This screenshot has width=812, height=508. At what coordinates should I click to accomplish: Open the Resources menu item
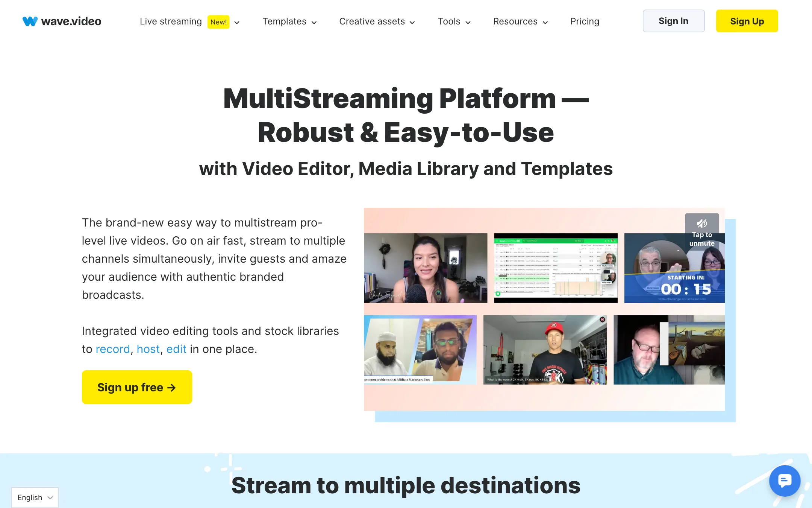coord(515,21)
